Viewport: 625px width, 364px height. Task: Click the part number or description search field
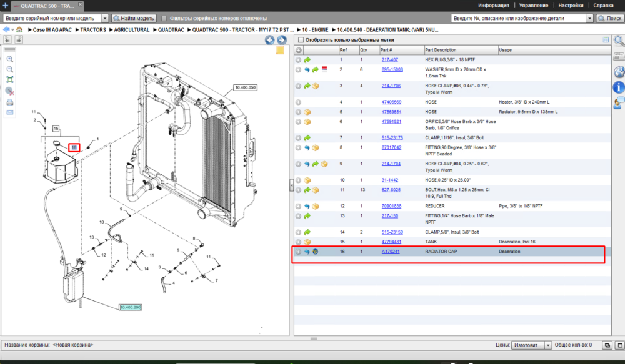(x=519, y=18)
